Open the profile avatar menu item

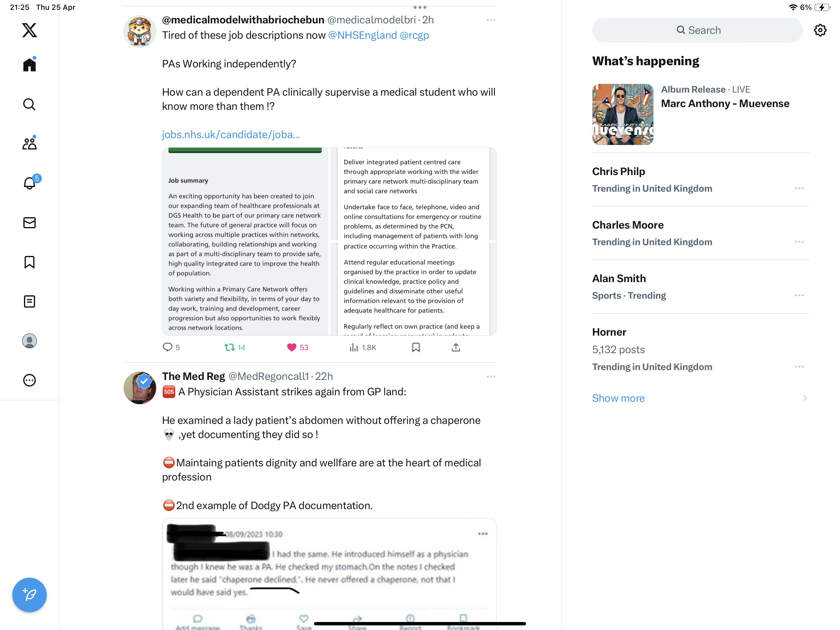[x=29, y=341]
